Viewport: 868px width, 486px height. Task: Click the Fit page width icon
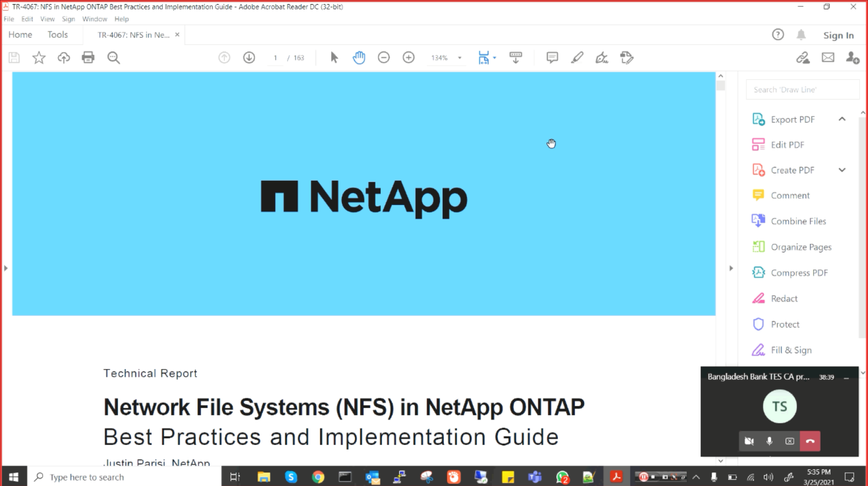pos(484,57)
